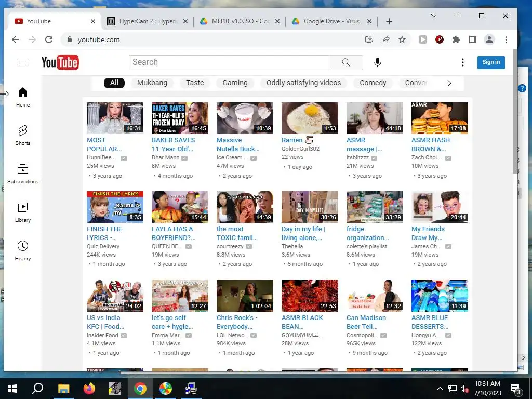Click the gray media control extension icon
The image size is (532, 399).
423,39
